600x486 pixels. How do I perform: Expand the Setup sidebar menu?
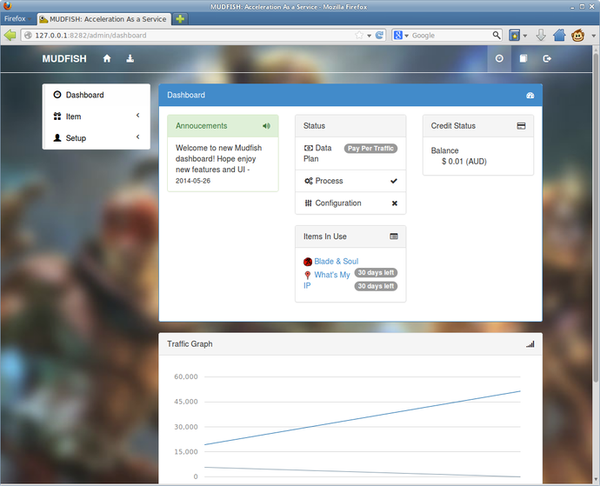click(96, 138)
